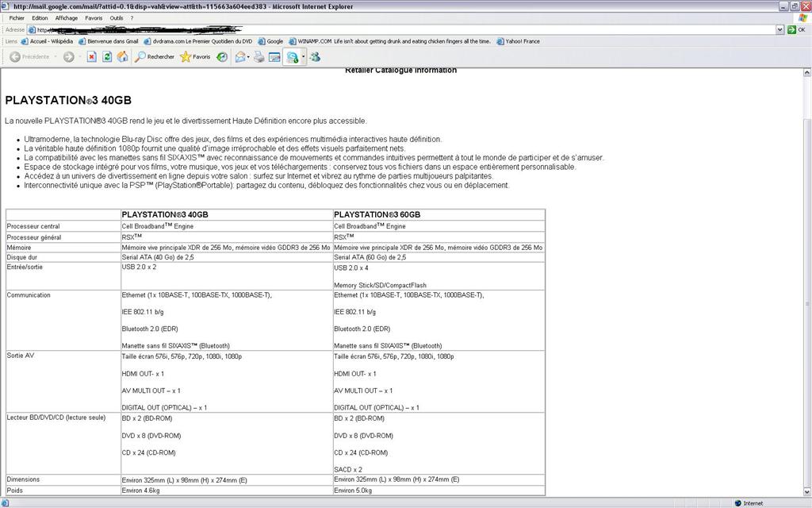Click the SACD x 2 text
The height and width of the screenshot is (508, 812).
pyautogui.click(x=348, y=470)
